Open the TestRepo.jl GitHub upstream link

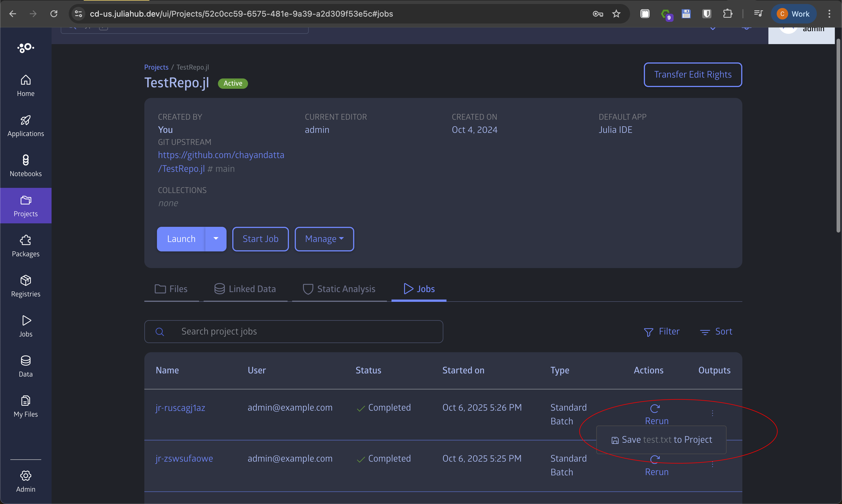pyautogui.click(x=221, y=155)
